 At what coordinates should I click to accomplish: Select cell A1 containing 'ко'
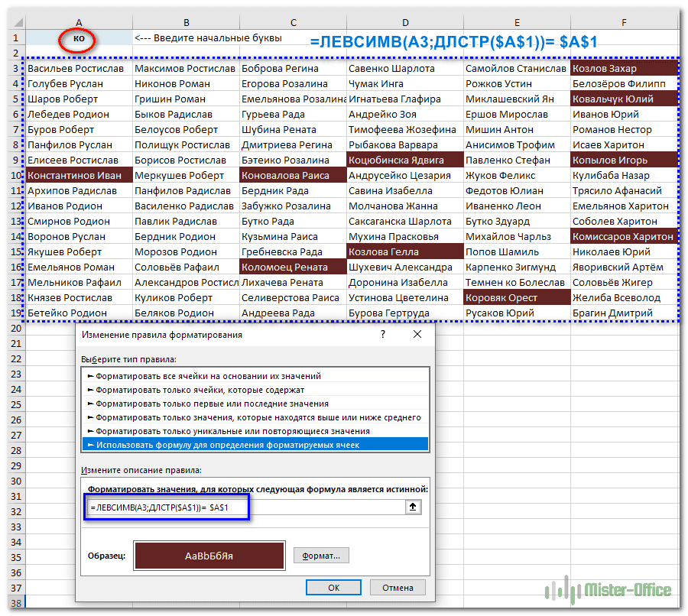pos(79,37)
